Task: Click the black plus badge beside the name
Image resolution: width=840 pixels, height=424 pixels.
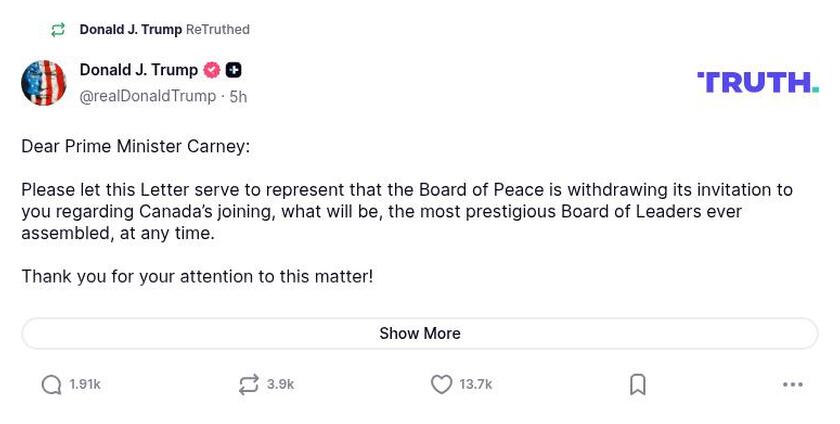Action: coord(233,70)
